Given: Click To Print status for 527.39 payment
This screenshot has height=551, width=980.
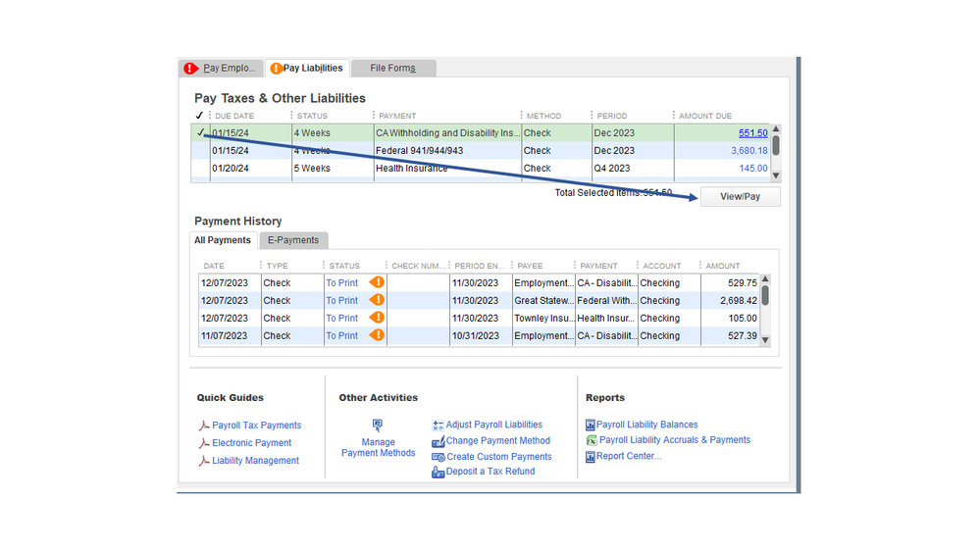Looking at the screenshot, I should pyautogui.click(x=342, y=335).
